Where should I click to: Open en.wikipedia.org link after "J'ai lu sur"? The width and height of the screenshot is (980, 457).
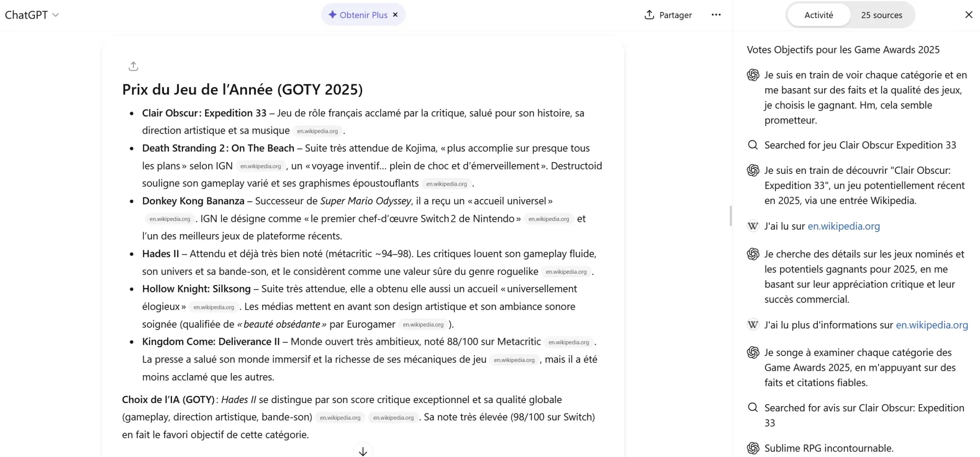[843, 226]
